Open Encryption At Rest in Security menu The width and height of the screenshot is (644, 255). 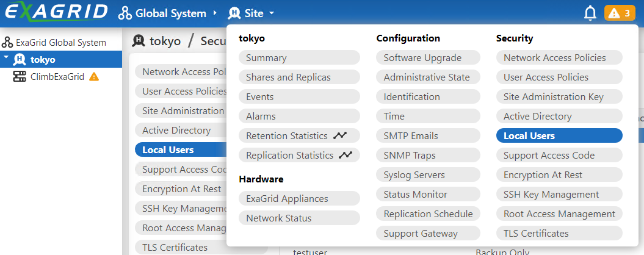(559, 174)
